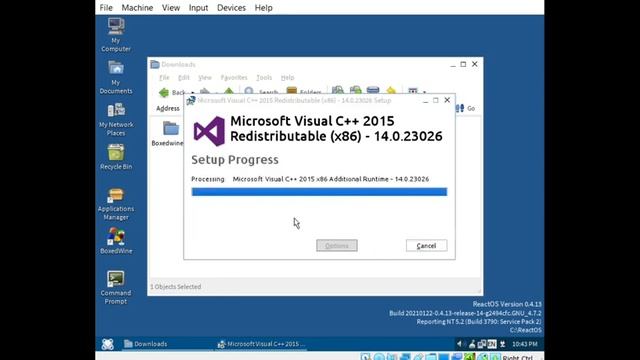
Task: Click the tray icon left of the clock
Action: [x=503, y=344]
